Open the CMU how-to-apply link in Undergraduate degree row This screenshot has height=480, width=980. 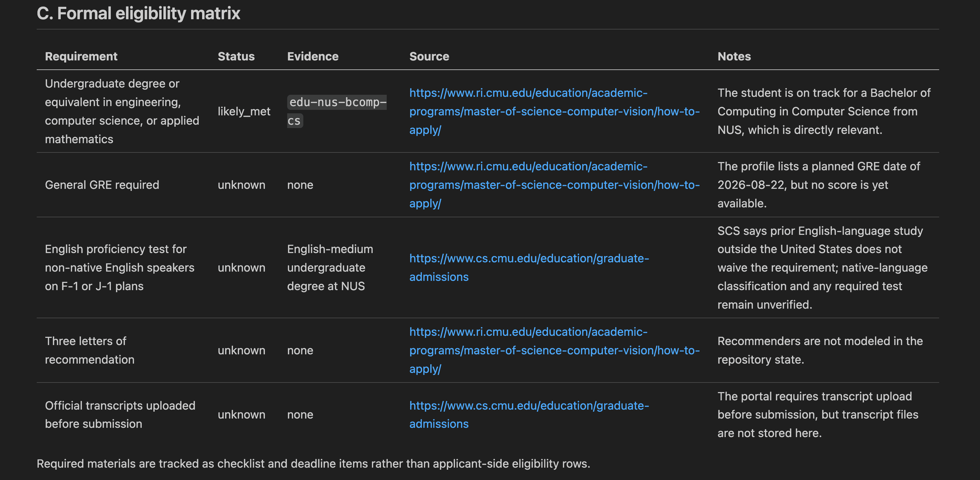click(554, 112)
